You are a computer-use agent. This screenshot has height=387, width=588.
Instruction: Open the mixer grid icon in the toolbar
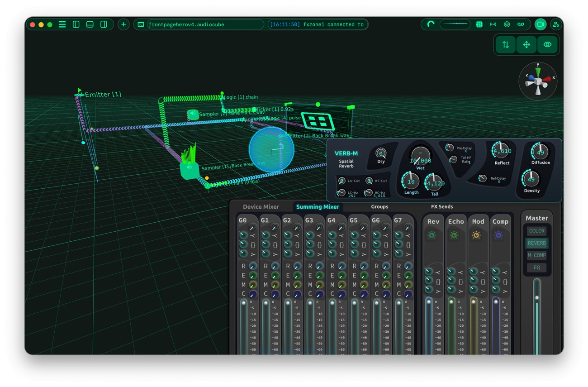click(x=479, y=24)
